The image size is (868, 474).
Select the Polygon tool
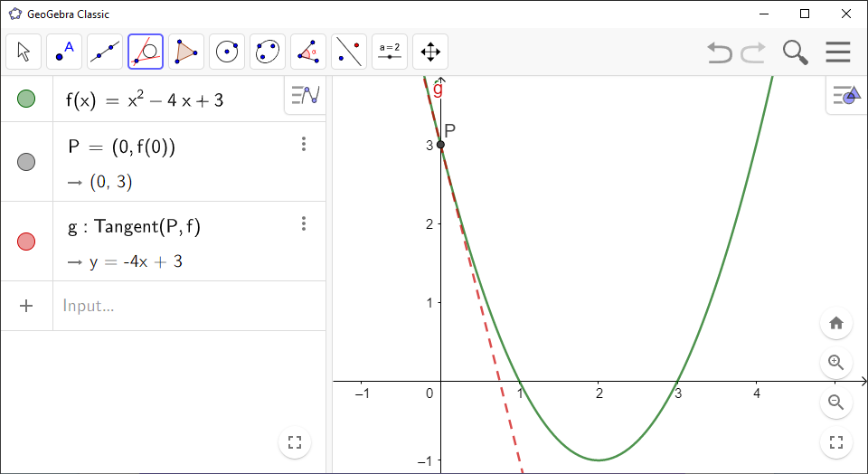186,52
